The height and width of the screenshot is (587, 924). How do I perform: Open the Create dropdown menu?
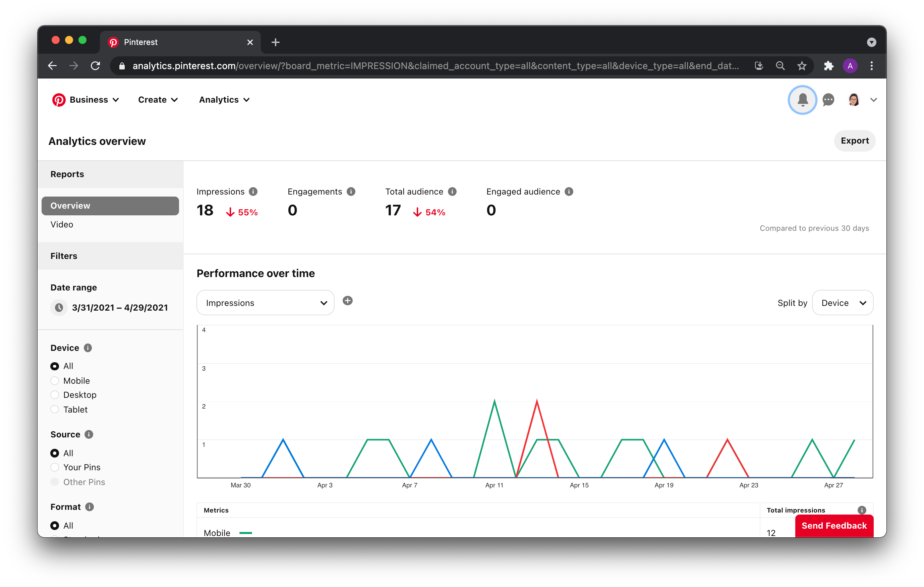[158, 100]
